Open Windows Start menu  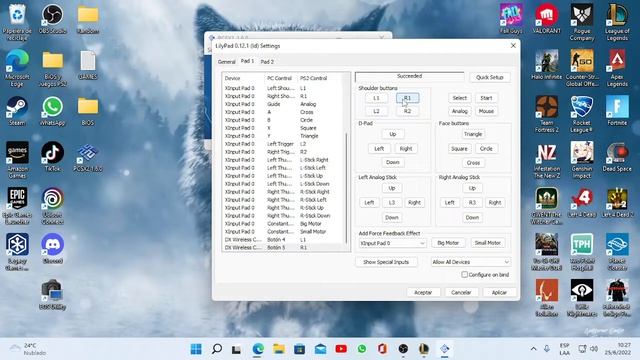coord(196,349)
